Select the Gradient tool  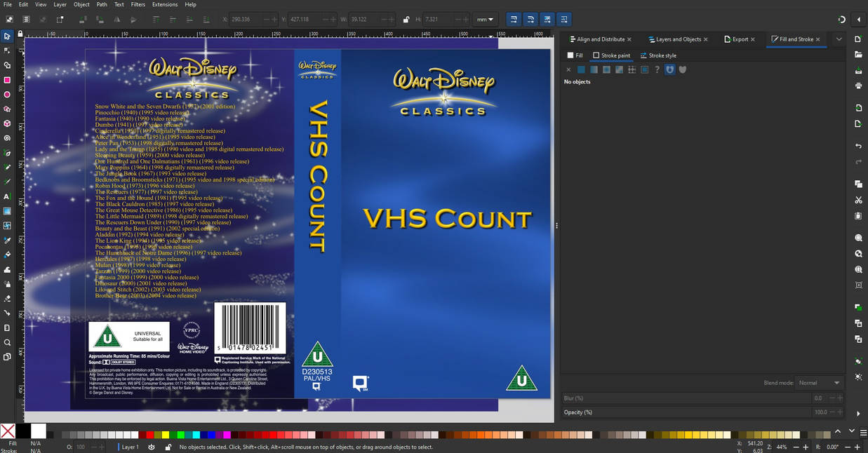click(7, 211)
